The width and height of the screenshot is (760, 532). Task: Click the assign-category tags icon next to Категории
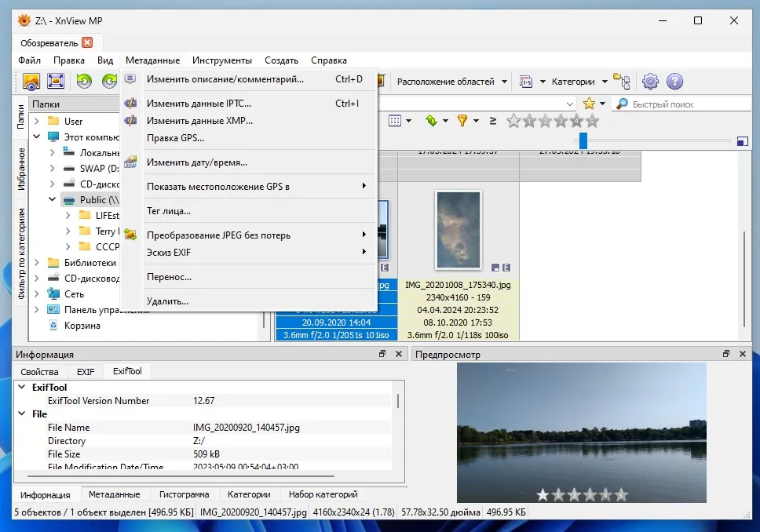click(x=622, y=81)
